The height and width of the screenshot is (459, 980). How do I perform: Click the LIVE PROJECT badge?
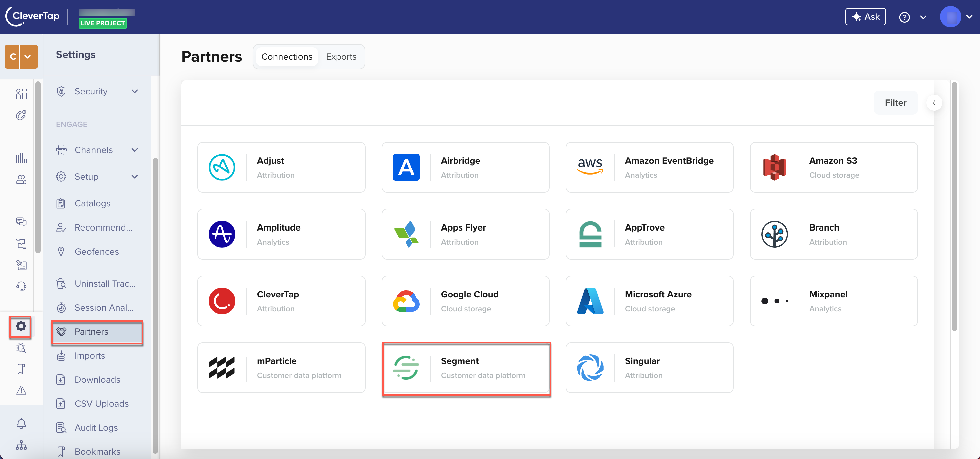click(103, 23)
